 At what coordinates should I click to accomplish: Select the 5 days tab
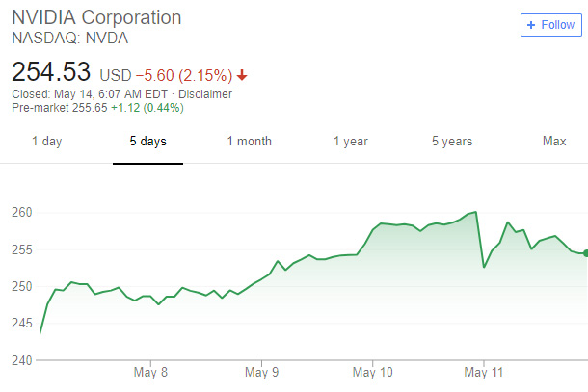click(147, 142)
